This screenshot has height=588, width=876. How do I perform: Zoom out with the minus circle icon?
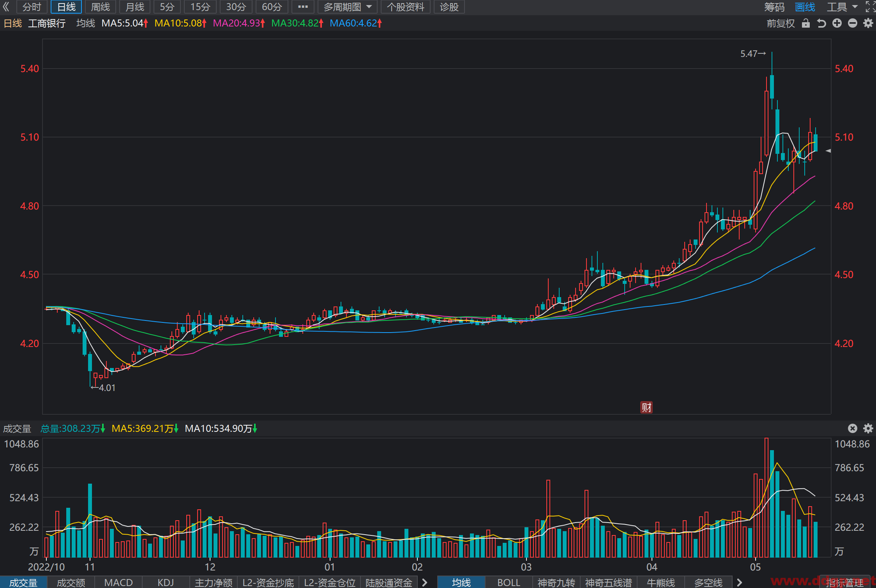tap(853, 23)
